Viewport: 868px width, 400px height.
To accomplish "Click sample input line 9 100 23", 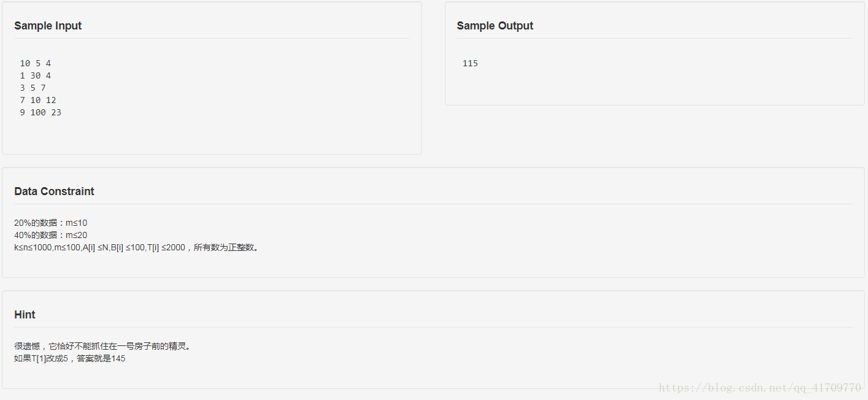I will (40, 112).
